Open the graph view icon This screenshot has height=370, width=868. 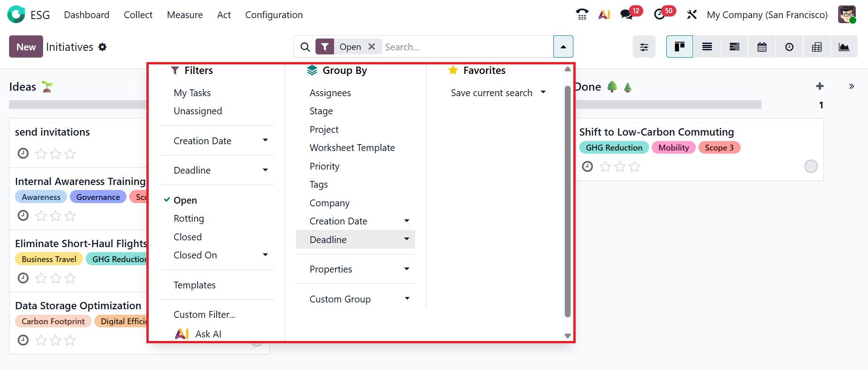[844, 47]
